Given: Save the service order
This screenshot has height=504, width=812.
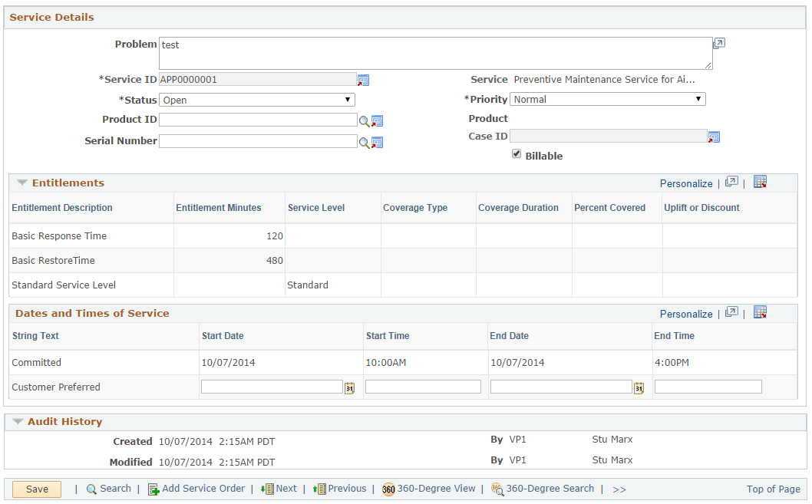Looking at the screenshot, I should point(36,489).
